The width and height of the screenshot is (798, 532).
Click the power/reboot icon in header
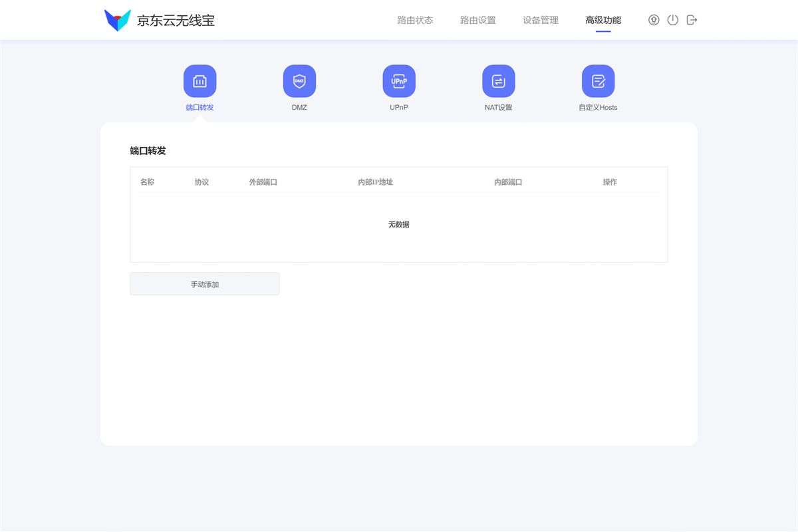pos(672,20)
